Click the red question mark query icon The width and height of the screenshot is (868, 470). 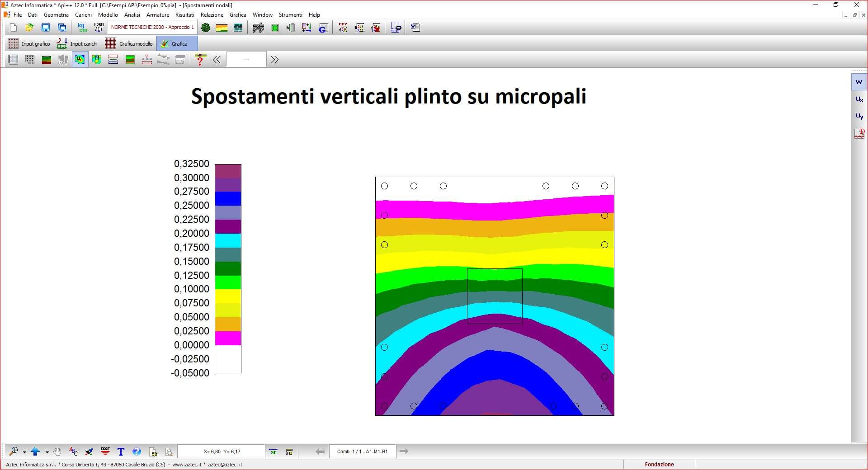click(200, 60)
